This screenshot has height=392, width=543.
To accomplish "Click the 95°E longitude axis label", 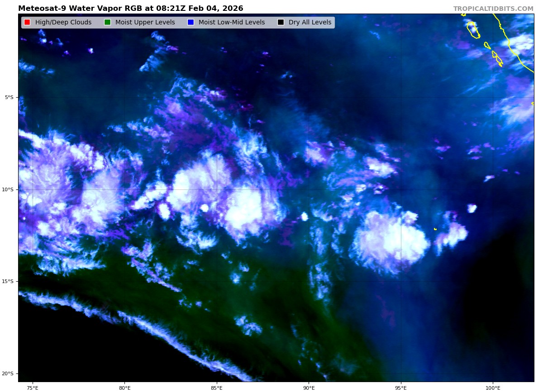I will 400,387.
